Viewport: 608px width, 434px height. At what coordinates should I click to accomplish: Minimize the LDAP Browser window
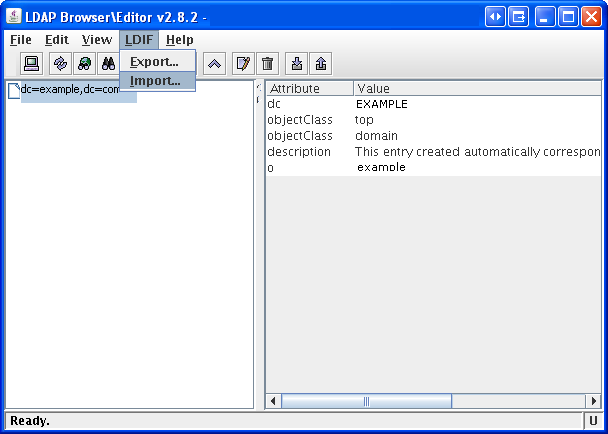click(545, 17)
